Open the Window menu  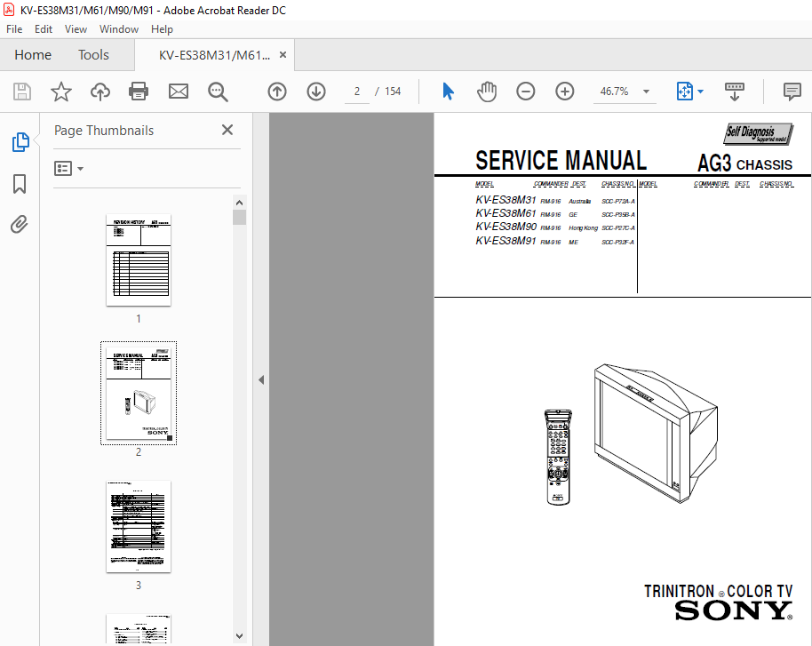pyautogui.click(x=118, y=29)
